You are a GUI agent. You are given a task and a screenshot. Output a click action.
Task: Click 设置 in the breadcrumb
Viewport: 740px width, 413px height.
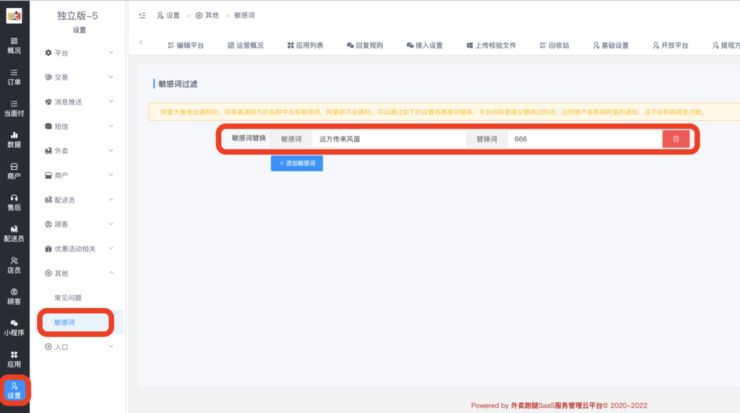point(168,16)
